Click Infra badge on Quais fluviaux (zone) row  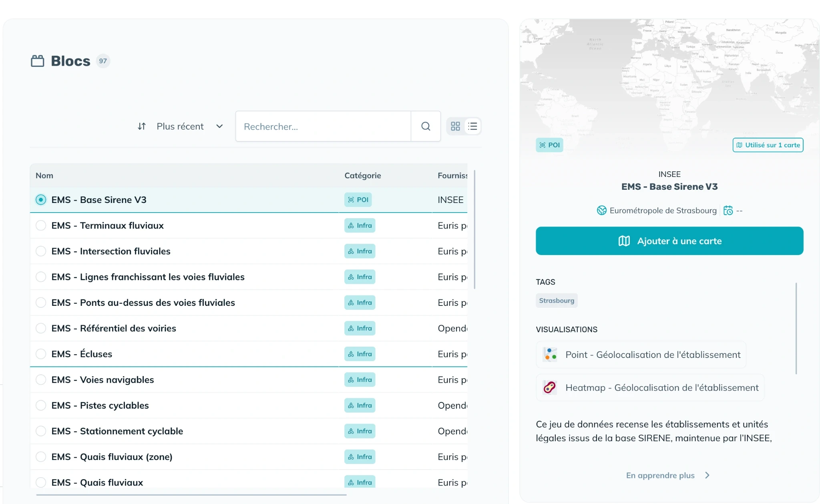click(x=360, y=457)
